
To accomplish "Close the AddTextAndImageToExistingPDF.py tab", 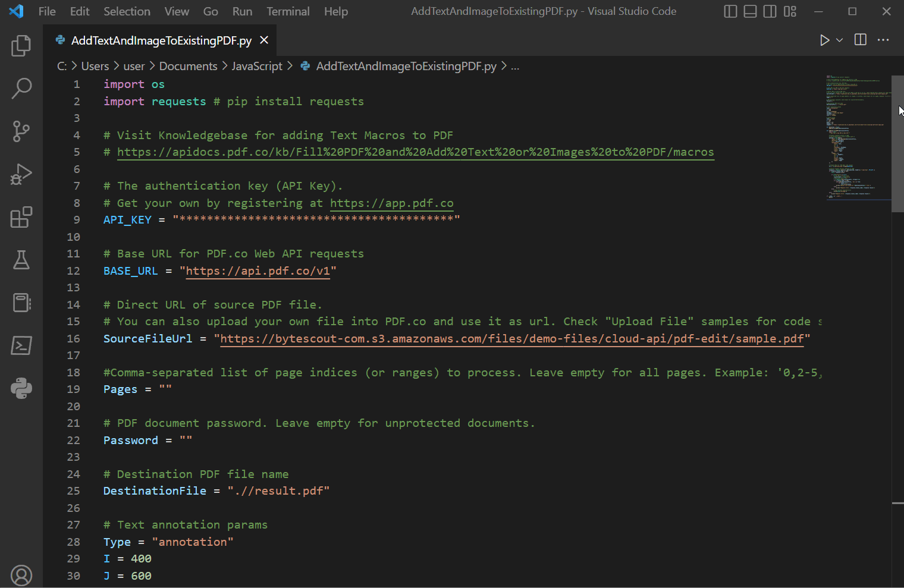I will pyautogui.click(x=264, y=40).
